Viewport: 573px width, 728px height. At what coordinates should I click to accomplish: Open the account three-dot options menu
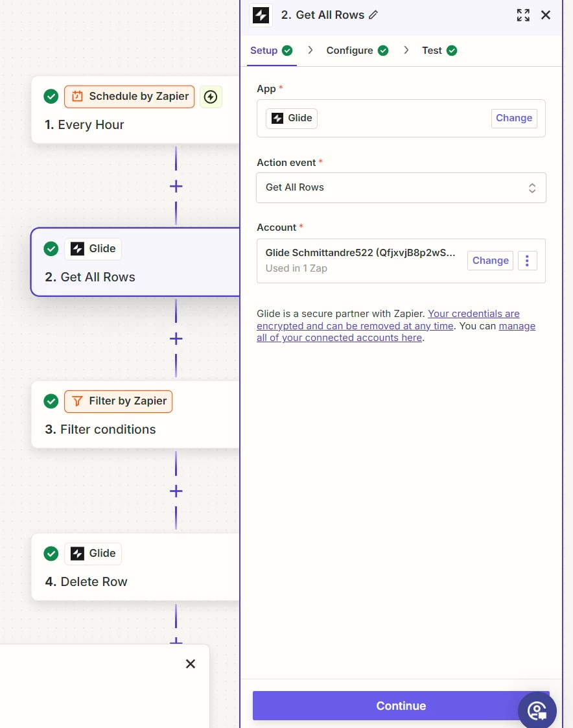pos(527,261)
